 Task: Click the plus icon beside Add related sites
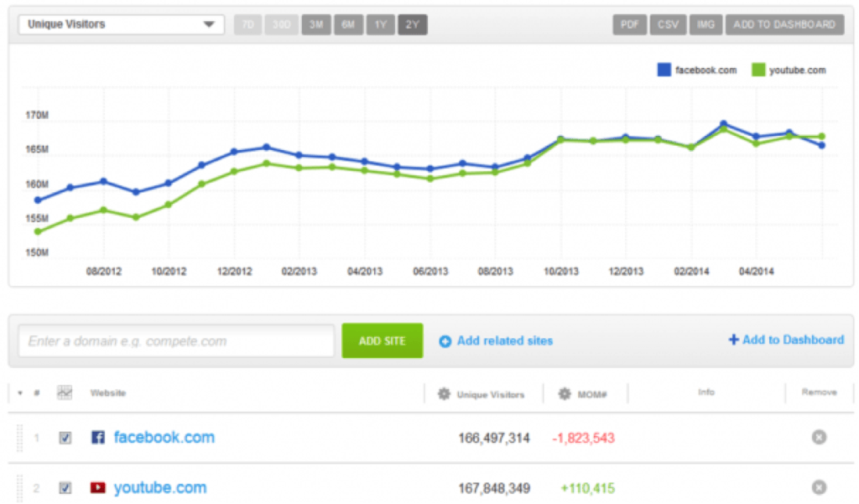(445, 340)
